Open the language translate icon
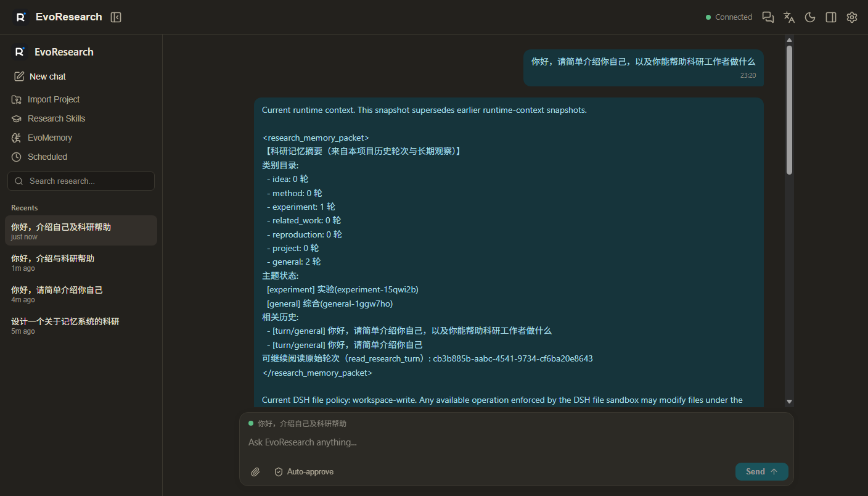 (x=789, y=17)
